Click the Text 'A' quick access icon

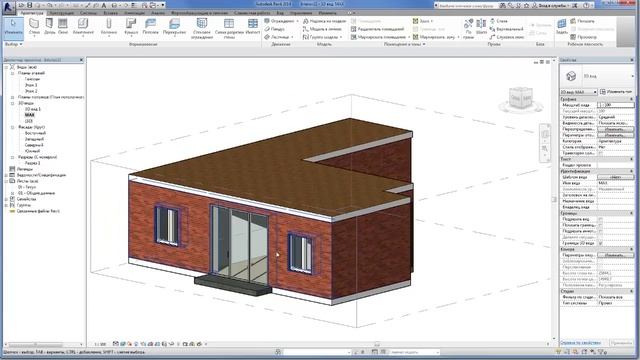[x=104, y=5]
